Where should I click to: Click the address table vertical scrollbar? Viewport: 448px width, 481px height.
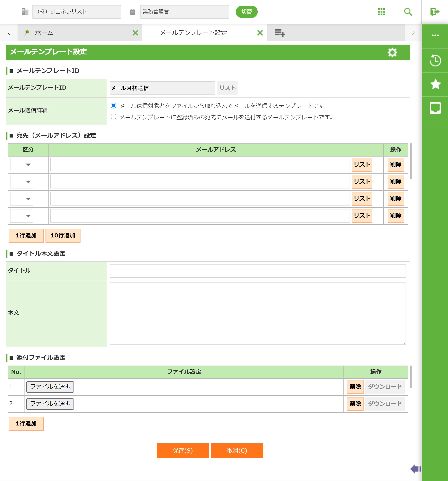point(411,162)
